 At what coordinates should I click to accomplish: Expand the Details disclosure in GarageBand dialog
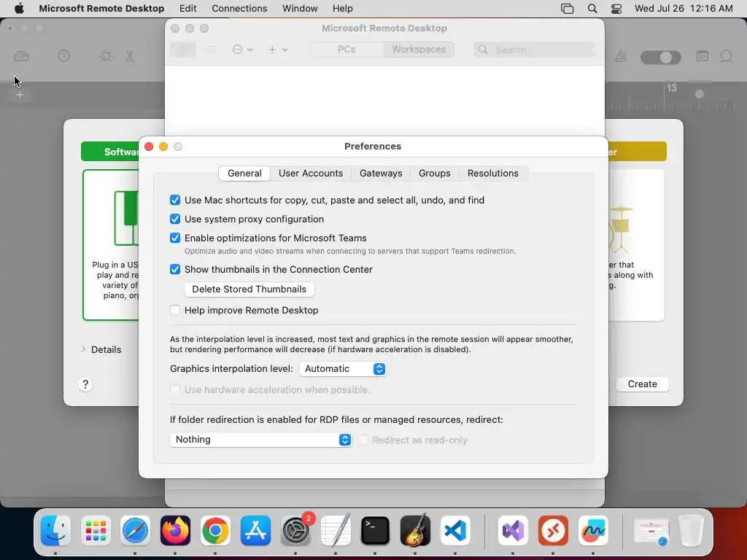[84, 349]
